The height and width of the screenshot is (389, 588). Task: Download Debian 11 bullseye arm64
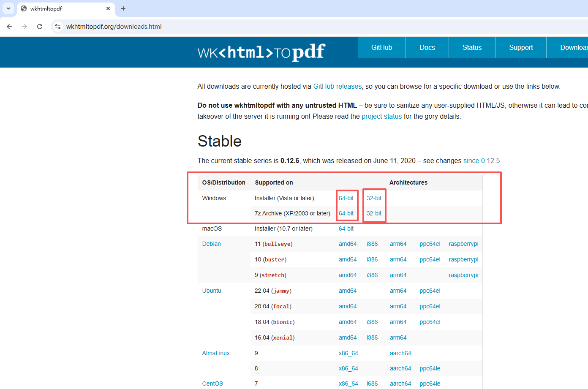coord(398,244)
